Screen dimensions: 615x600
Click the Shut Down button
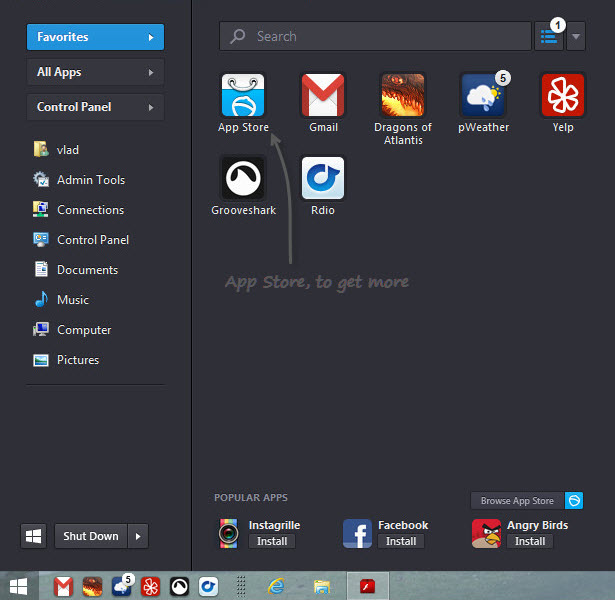[x=91, y=536]
